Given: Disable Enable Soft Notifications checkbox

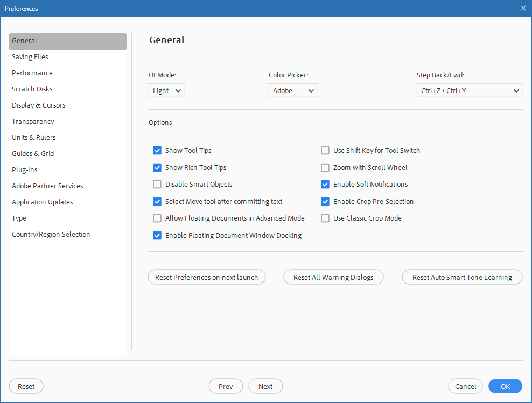Looking at the screenshot, I should coord(325,185).
